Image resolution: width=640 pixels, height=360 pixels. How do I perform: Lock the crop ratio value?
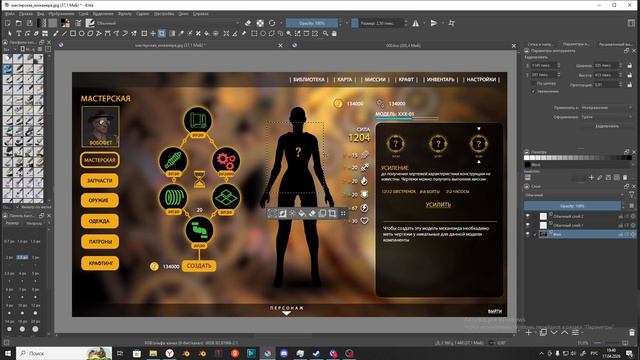(630, 84)
